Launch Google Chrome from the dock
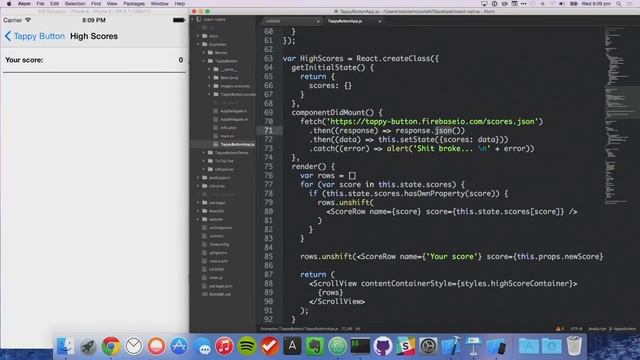The image size is (640, 360). 111,347
